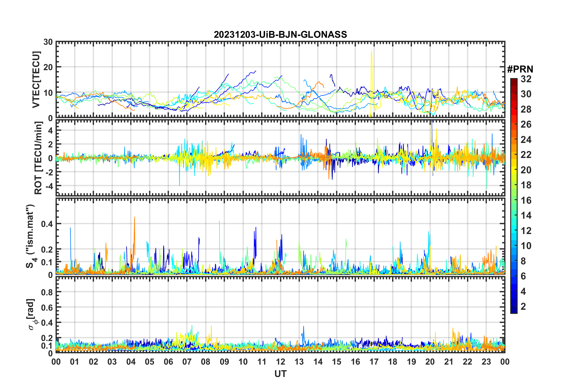Click colorbar tick label "14"
Viewport: 561px width, 392px height.
coord(526,215)
